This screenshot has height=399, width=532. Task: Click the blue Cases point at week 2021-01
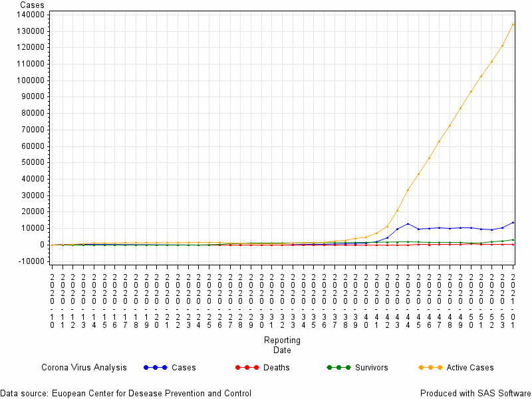point(513,223)
